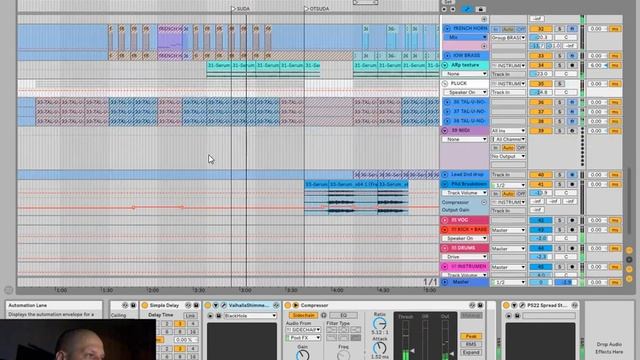Open PLUCK's Speaker On automation dropdown
The height and width of the screenshot is (360, 640).
pos(465,92)
